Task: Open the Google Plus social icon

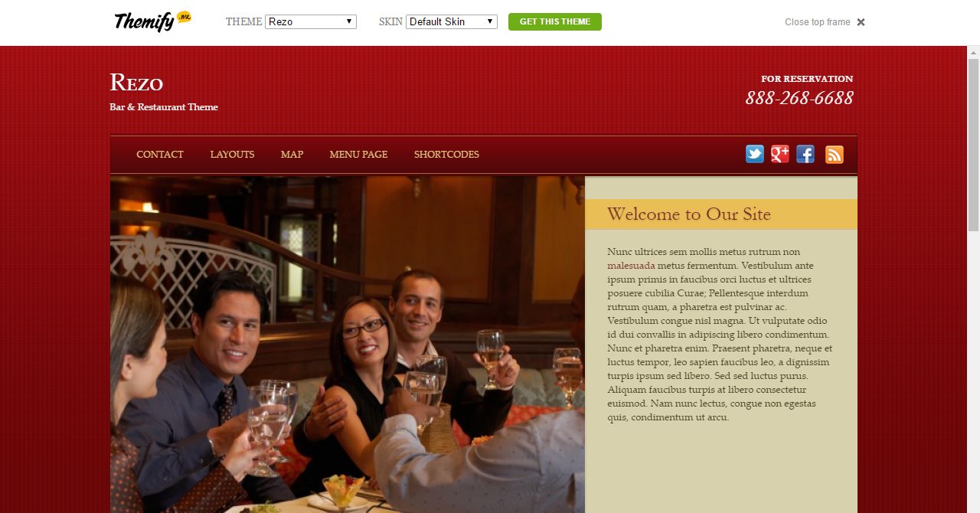Action: (780, 154)
